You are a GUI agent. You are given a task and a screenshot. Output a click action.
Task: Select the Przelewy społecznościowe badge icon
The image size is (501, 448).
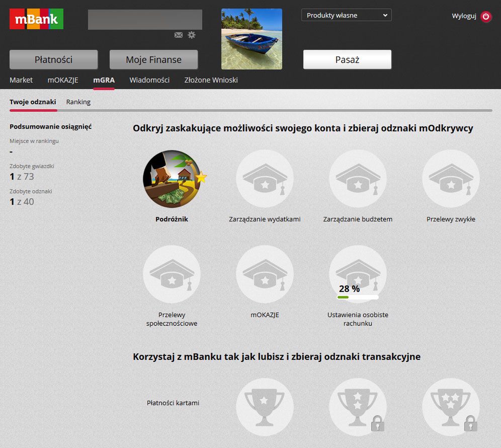pyautogui.click(x=172, y=274)
